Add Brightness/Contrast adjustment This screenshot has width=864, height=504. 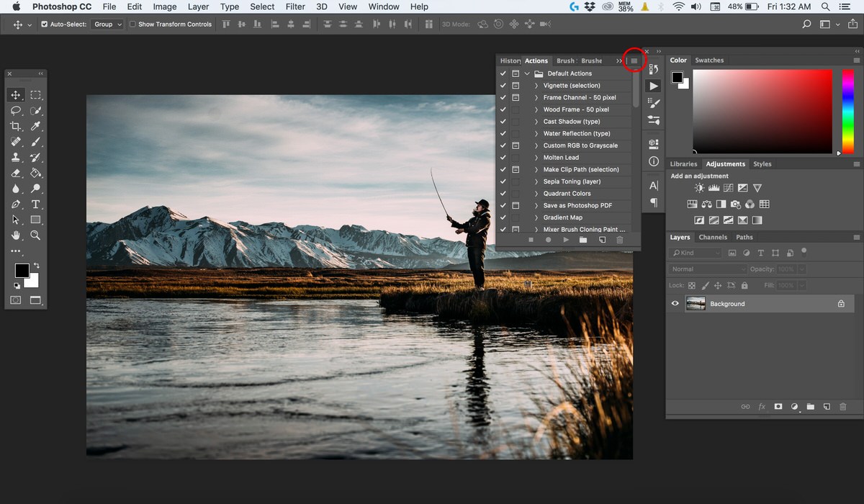700,188
